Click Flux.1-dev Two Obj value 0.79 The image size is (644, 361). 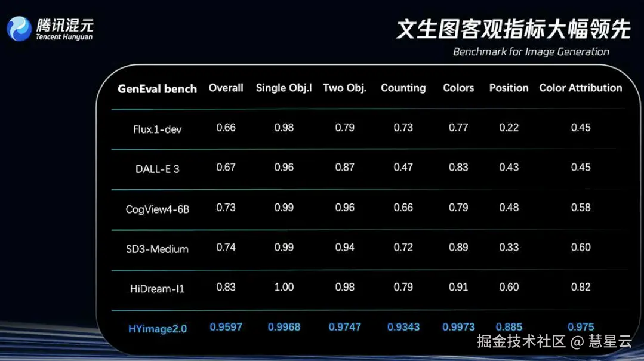point(344,128)
